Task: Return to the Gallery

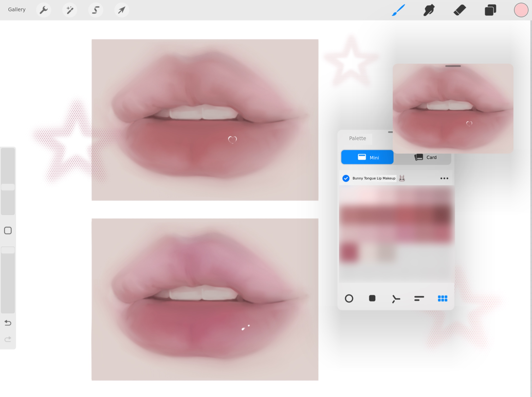Action: [x=17, y=10]
